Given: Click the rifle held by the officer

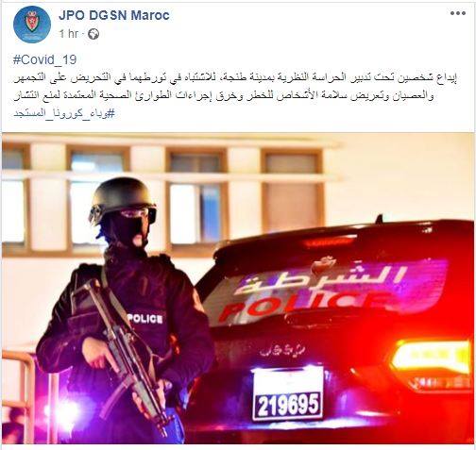Looking at the screenshot, I should tap(126, 356).
